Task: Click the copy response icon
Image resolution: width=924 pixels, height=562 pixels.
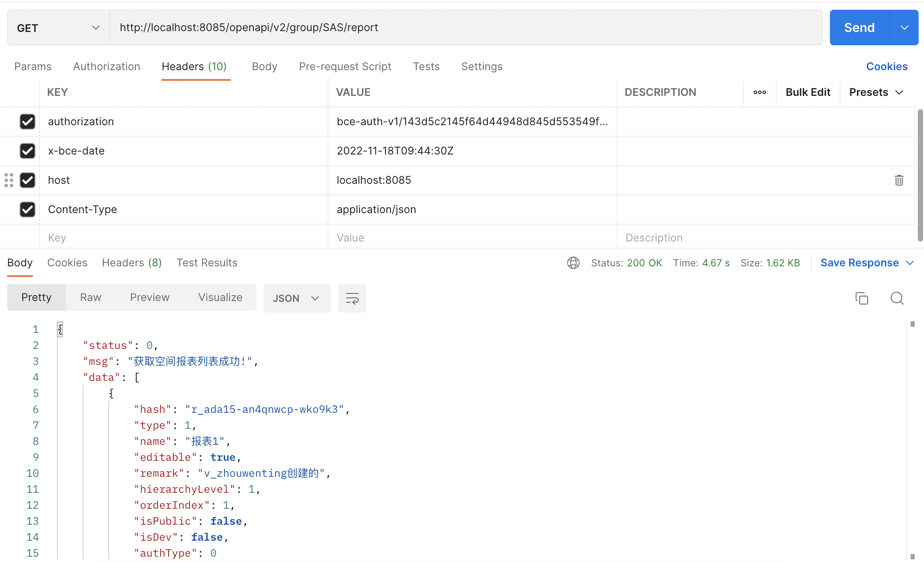Action: point(862,297)
